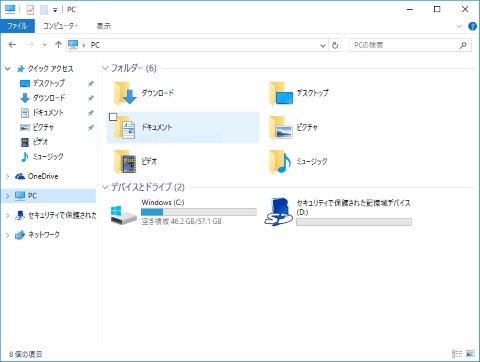The width and height of the screenshot is (480, 362).
Task: Expand the ネットワーク tree node
Action: click(8, 235)
